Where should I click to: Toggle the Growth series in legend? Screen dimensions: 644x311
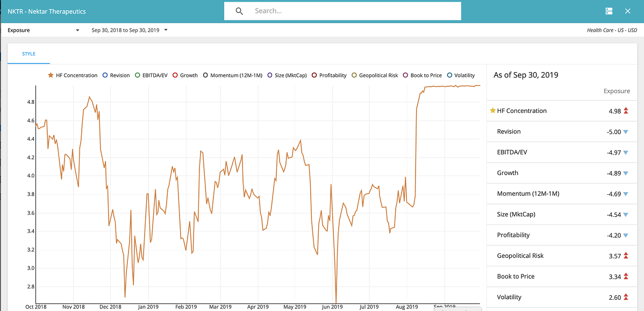pos(185,75)
